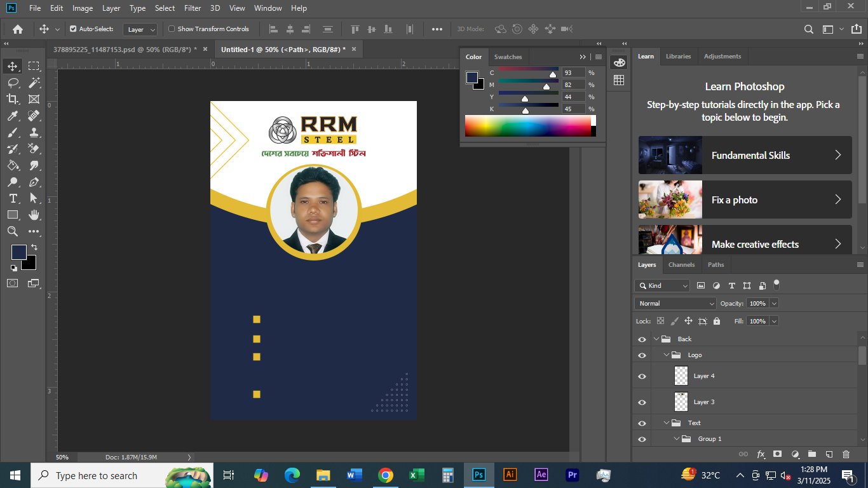Pick the Dodge tool
The height and width of the screenshot is (488, 868).
13,182
